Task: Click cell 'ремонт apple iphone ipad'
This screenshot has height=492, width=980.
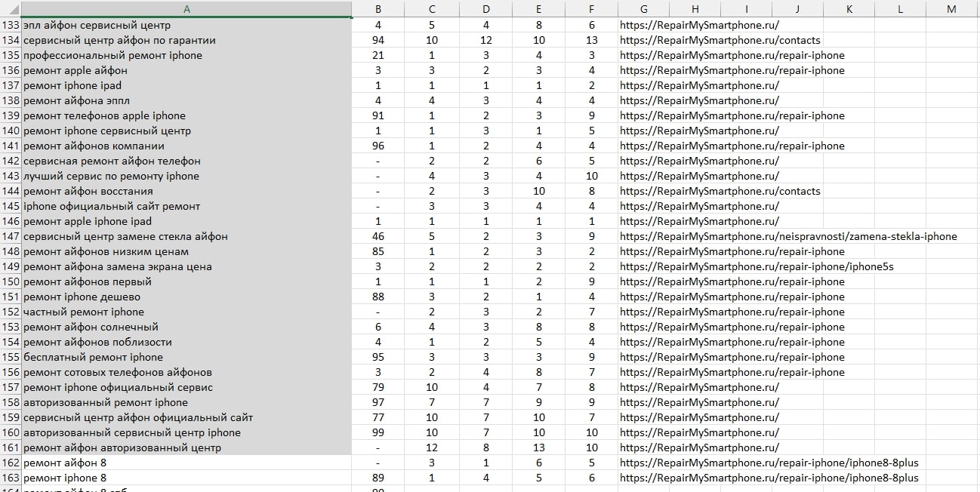Action: pyautogui.click(x=186, y=221)
